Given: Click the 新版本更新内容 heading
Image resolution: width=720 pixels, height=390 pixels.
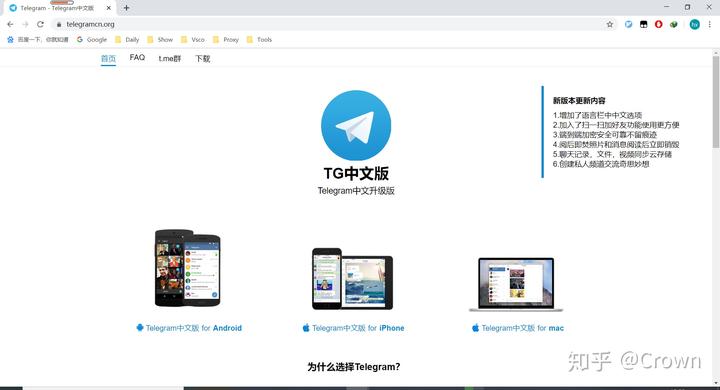Looking at the screenshot, I should click(579, 101).
